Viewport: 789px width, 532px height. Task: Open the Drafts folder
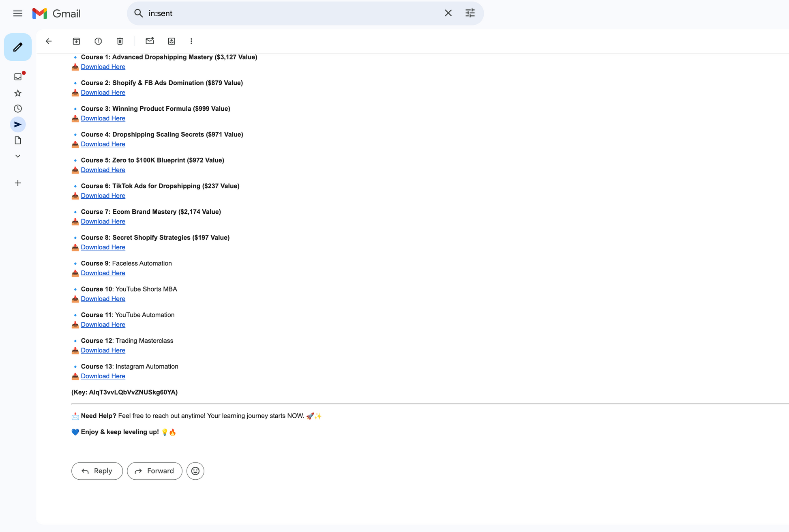18,140
